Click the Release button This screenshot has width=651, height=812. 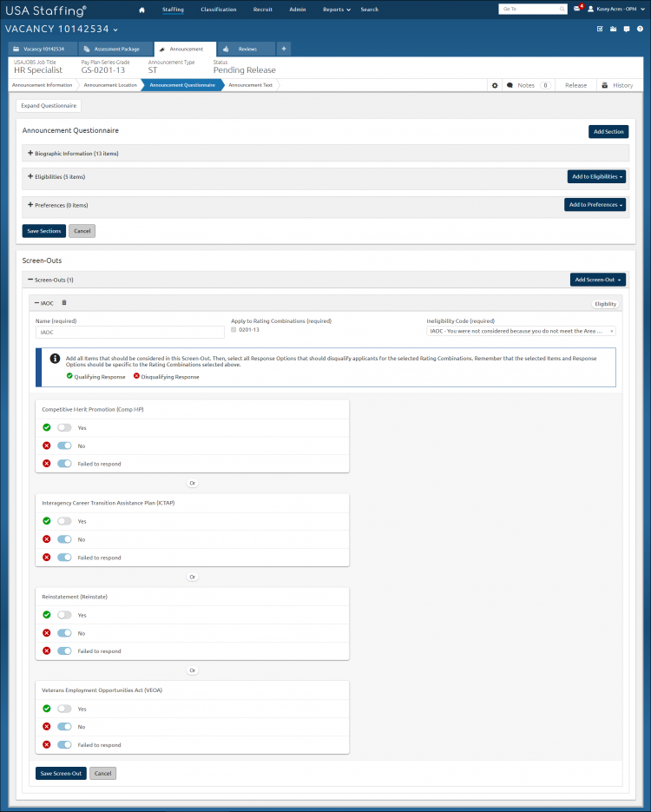[x=576, y=85]
